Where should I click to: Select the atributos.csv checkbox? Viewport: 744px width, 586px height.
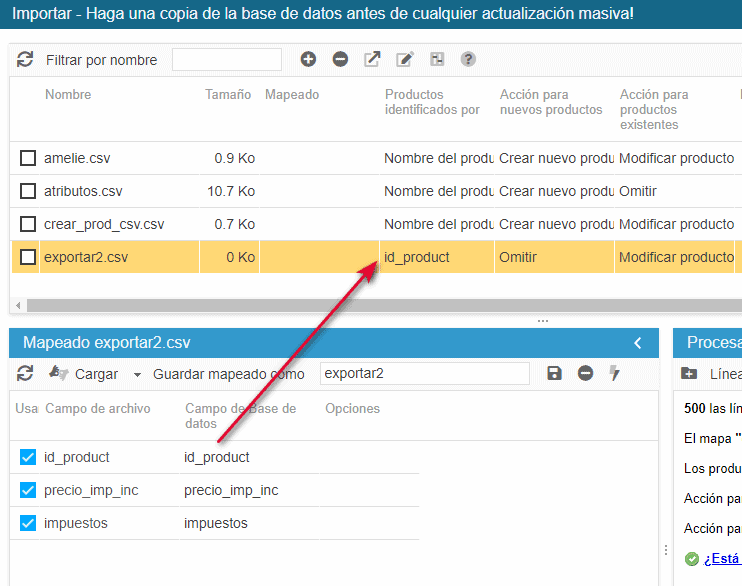[x=28, y=191]
